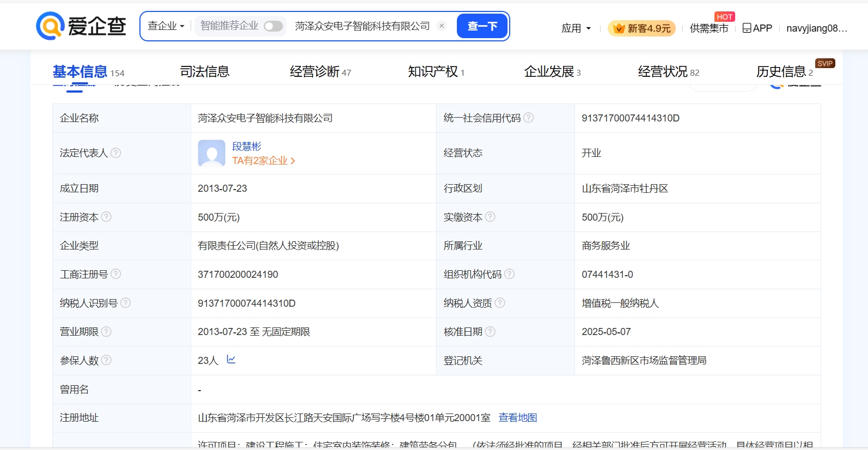Click help icon next to 统一社会信用代码

tap(528, 118)
